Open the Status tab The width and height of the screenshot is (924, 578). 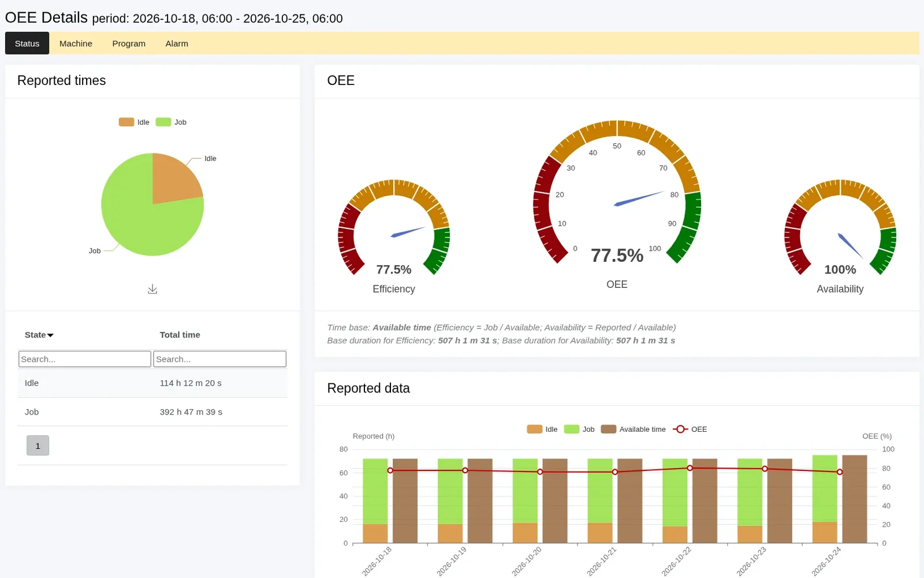tap(27, 43)
